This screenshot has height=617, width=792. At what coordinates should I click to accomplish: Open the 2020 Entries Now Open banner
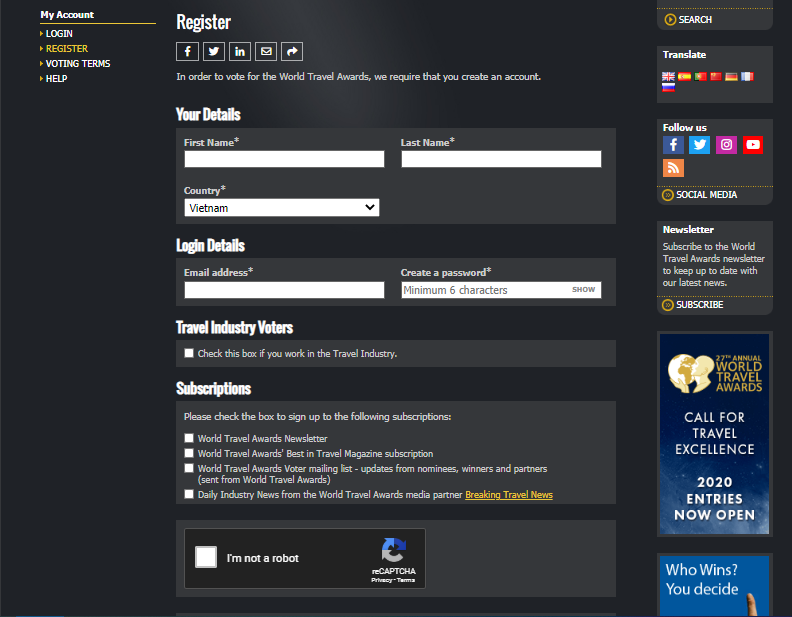click(714, 434)
